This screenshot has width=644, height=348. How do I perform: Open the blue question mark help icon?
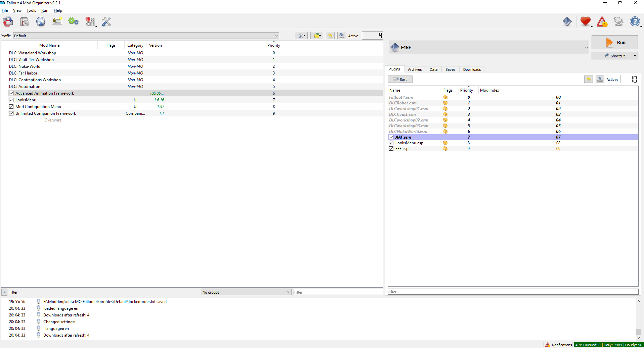coord(635,22)
